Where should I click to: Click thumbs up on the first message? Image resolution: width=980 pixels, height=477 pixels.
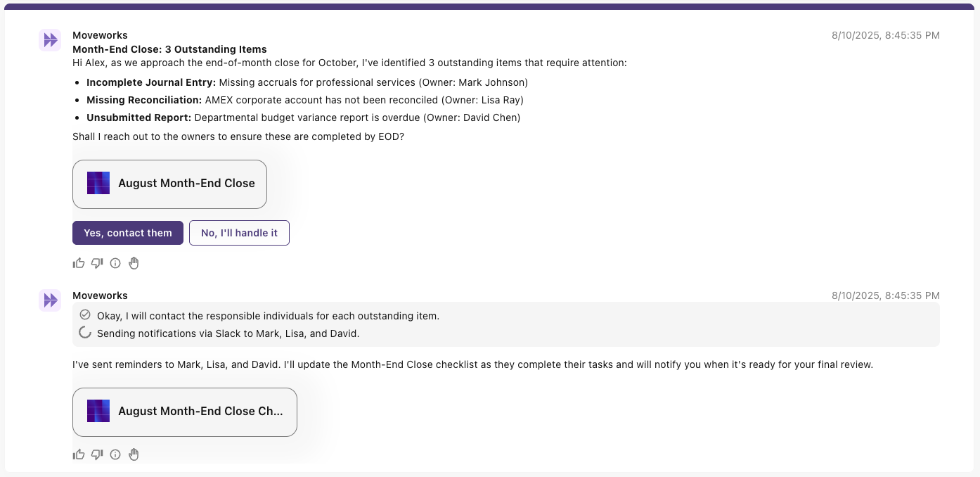tap(79, 263)
